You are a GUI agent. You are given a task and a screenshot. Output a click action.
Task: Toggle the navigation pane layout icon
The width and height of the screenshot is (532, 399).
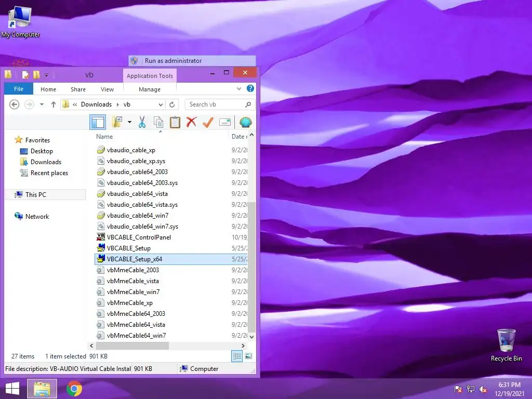pos(98,122)
